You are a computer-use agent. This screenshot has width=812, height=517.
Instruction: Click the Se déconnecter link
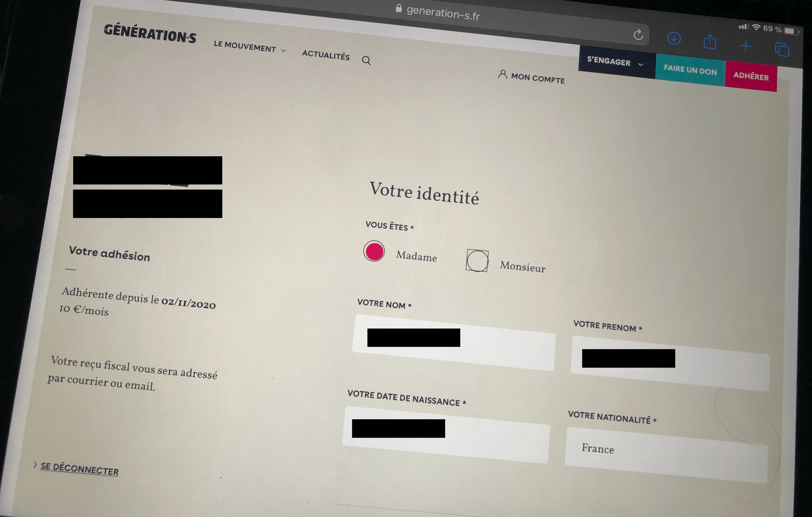80,469
